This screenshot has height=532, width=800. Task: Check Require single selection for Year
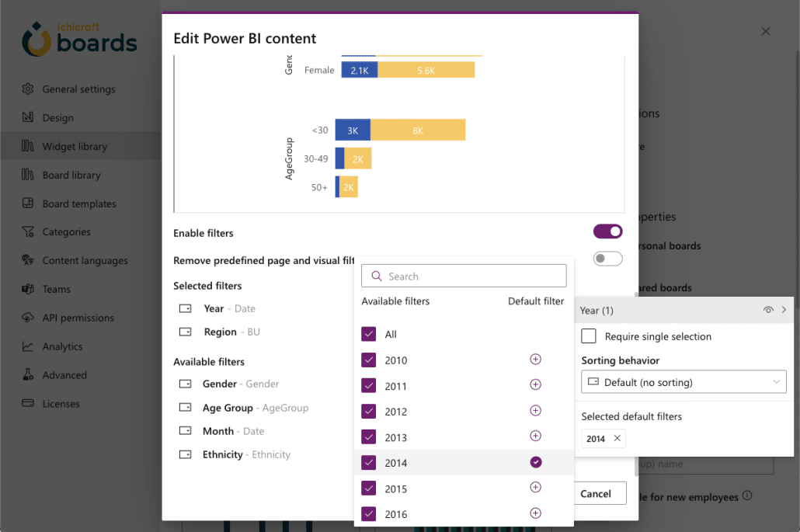pos(588,336)
